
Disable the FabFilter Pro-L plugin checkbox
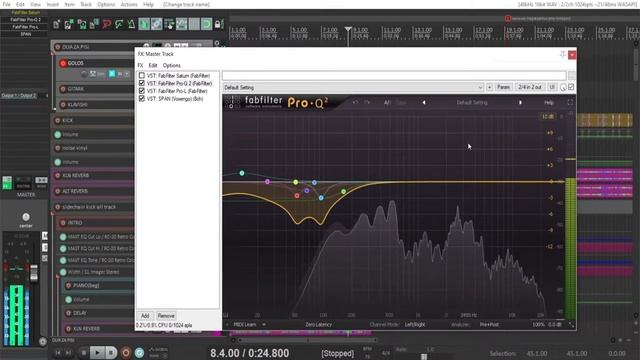142,91
